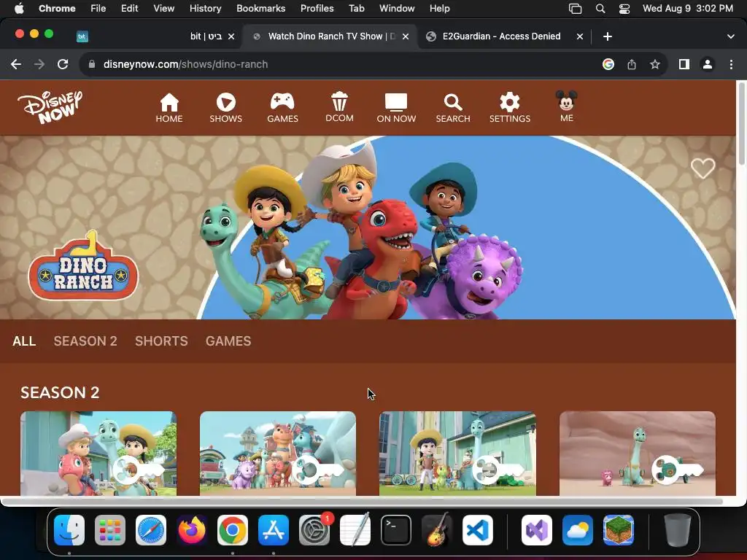
Task: Go forward in Chrome
Action: (x=39, y=64)
